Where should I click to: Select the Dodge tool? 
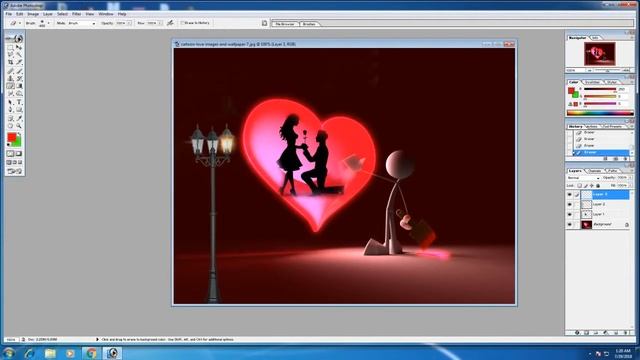coord(19,94)
